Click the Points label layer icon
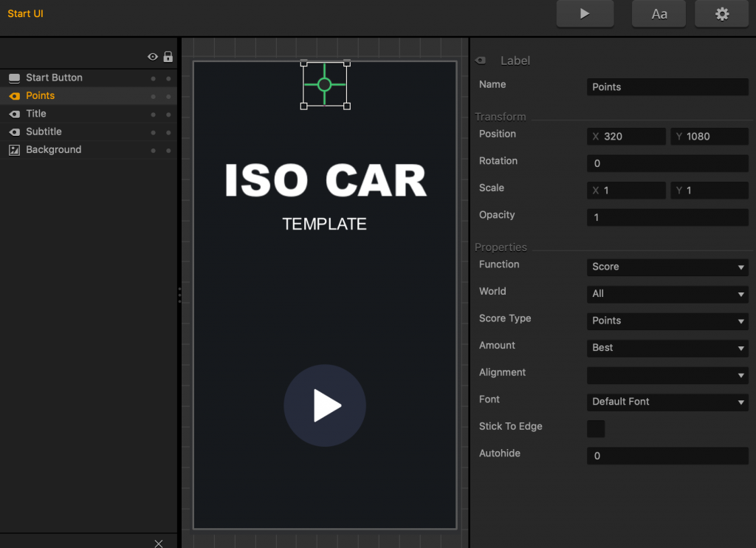 (x=14, y=95)
